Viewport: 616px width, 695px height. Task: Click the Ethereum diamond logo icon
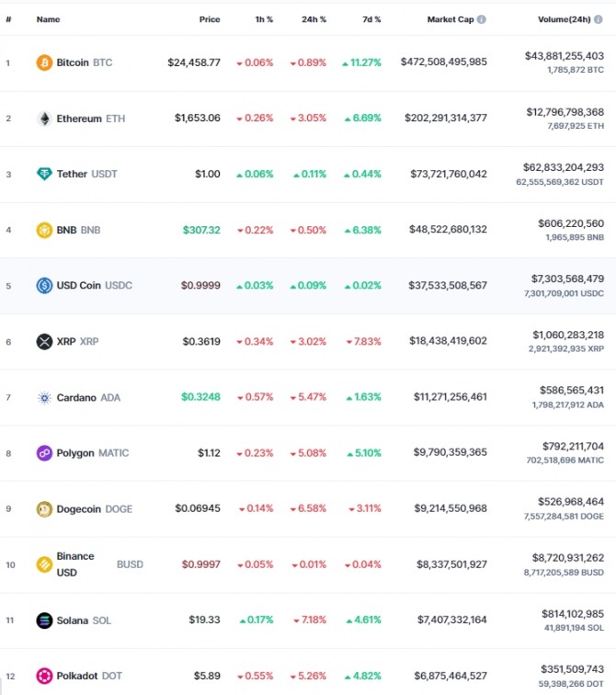tap(44, 119)
